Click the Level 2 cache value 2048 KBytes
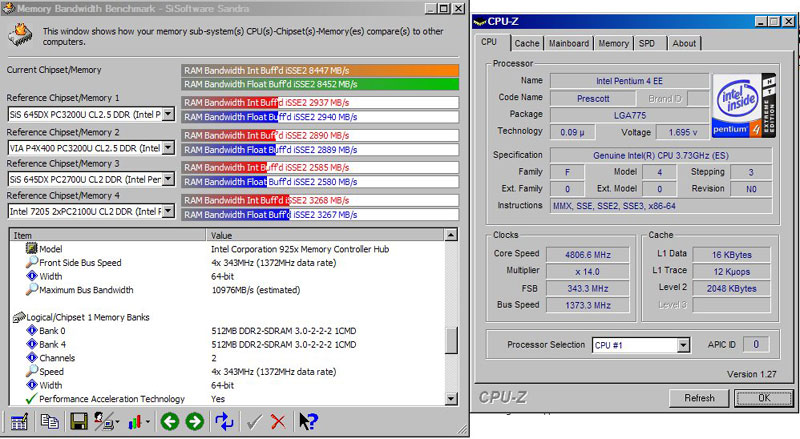The image size is (800, 439). [x=732, y=288]
